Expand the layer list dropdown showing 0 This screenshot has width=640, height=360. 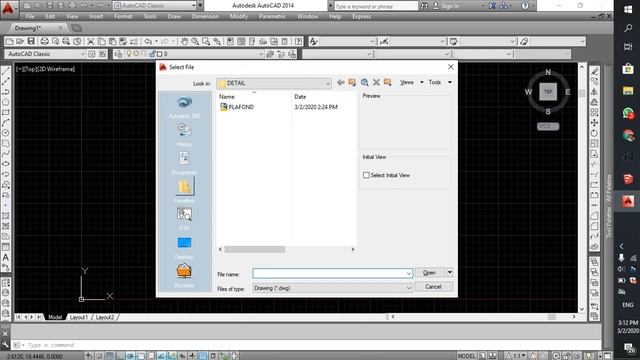pyautogui.click(x=260, y=54)
